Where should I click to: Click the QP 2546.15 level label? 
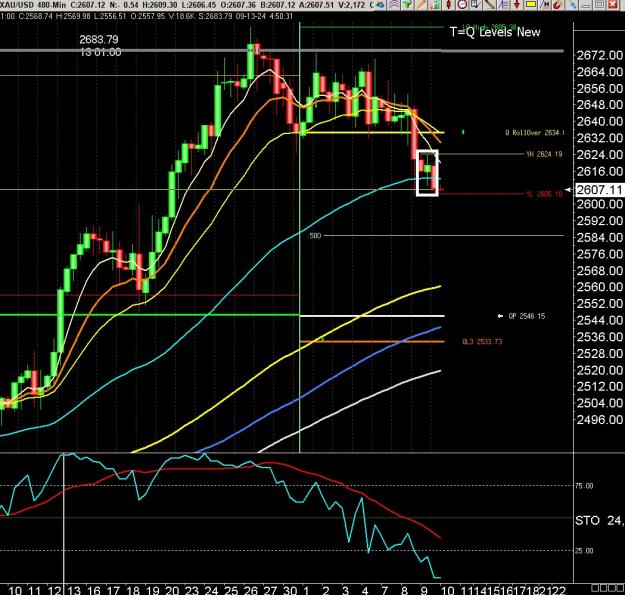click(527, 316)
